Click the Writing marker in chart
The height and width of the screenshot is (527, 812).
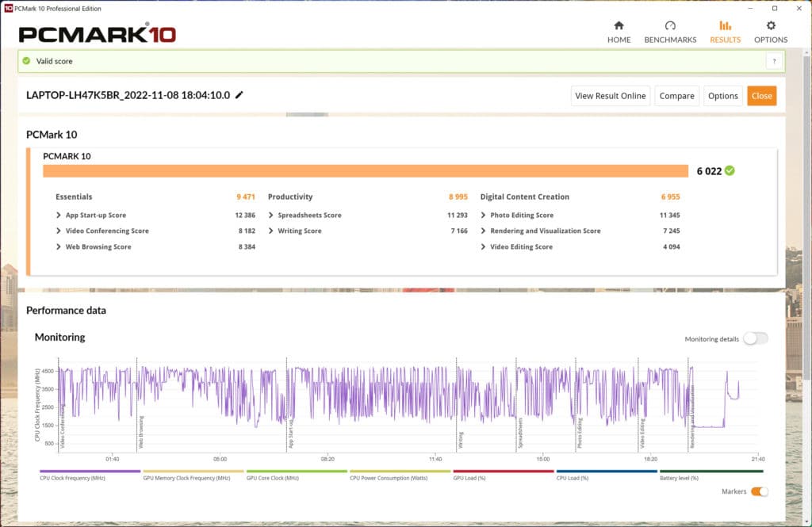click(x=461, y=440)
